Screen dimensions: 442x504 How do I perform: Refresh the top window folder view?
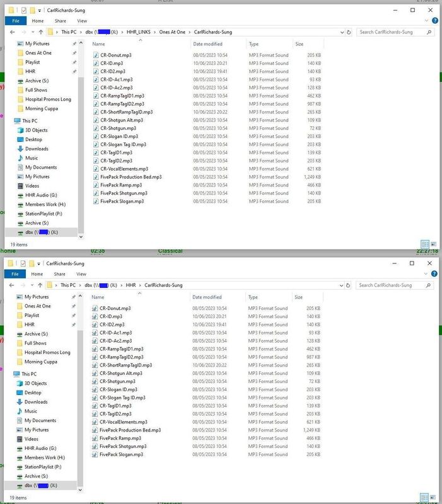(349, 32)
